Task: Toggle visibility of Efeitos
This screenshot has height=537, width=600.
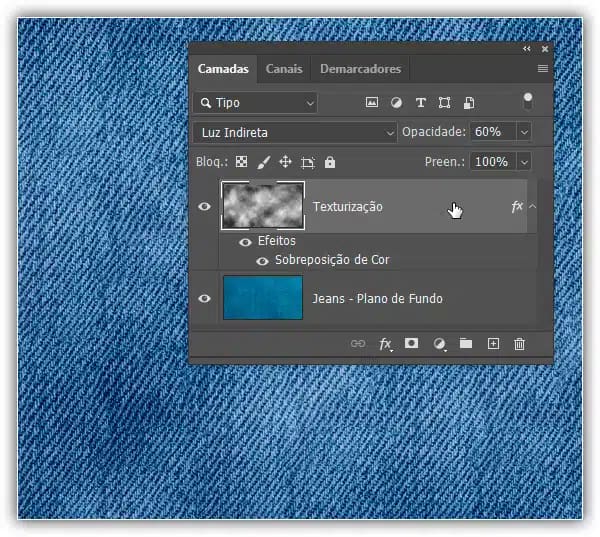Action: point(245,242)
